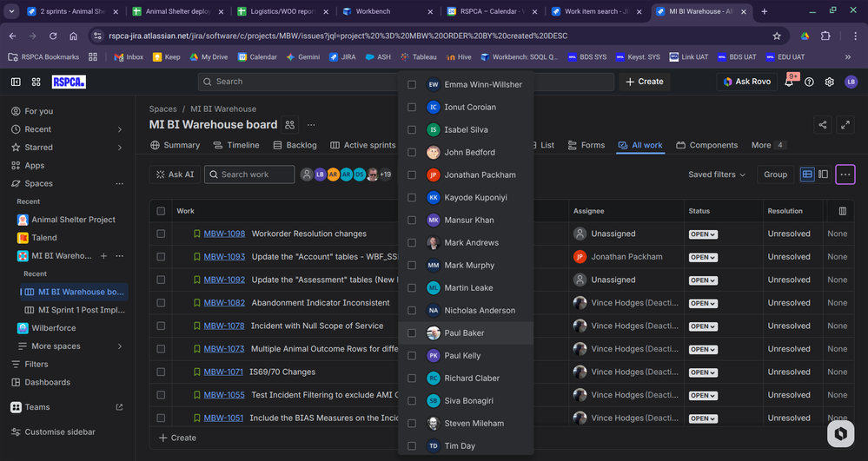
Task: Switch to the Summary tab
Action: 175,145
